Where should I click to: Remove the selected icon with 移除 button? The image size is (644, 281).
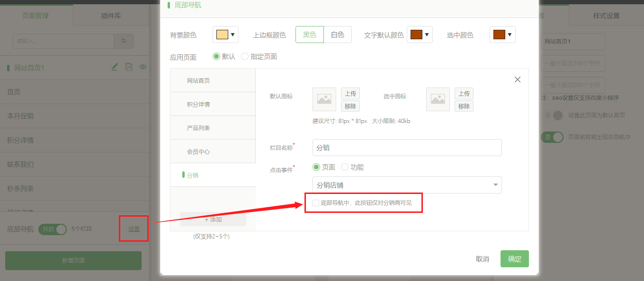(x=464, y=106)
